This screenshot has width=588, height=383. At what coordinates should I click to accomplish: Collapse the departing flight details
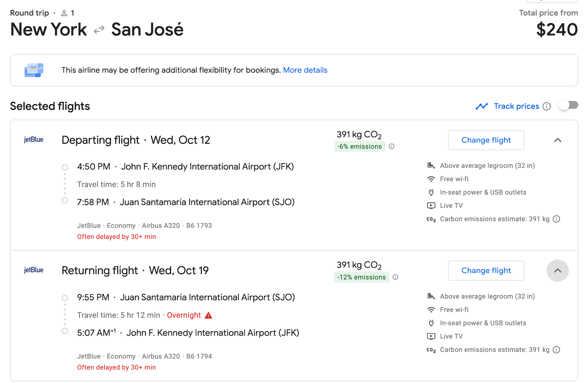tap(558, 140)
